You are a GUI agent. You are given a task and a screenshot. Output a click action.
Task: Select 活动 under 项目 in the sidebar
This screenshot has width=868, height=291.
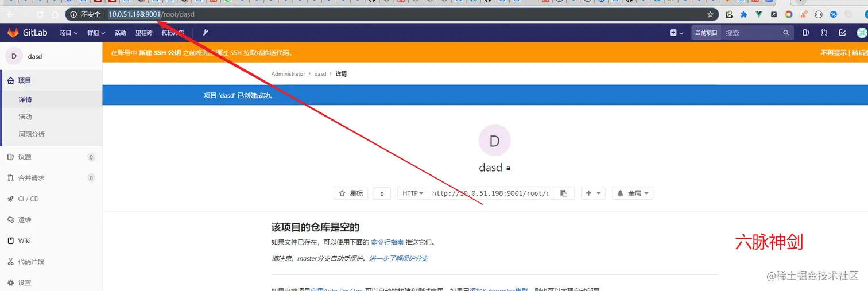(51, 117)
